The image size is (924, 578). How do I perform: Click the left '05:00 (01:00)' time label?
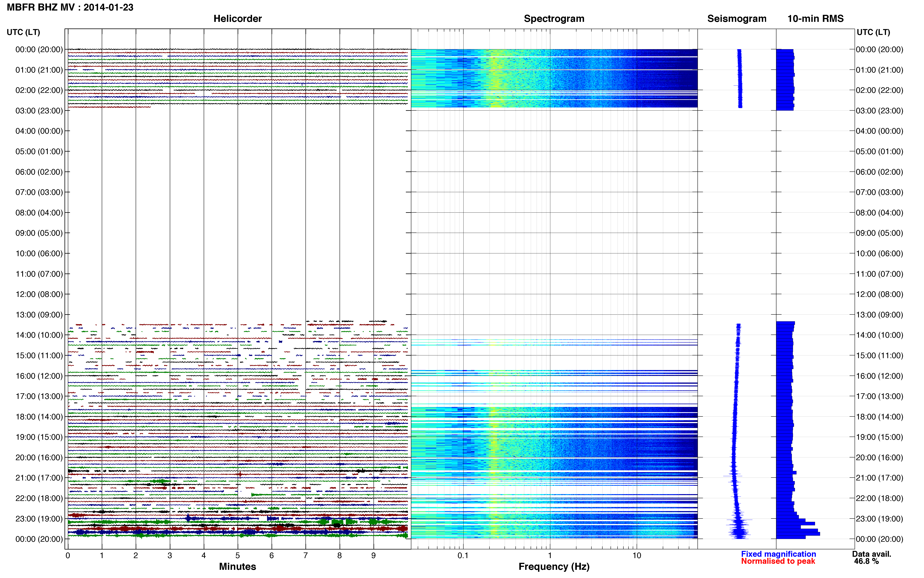pos(39,151)
